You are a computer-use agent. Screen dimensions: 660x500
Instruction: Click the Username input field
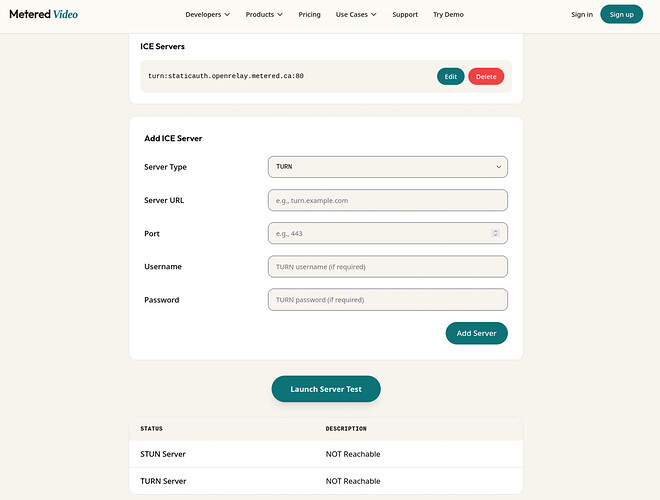point(387,267)
